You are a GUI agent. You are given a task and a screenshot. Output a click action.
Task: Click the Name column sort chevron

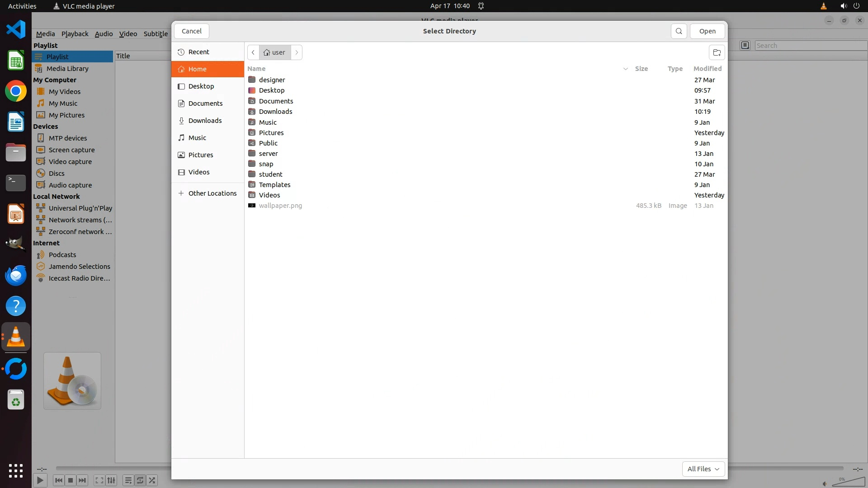[625, 69]
